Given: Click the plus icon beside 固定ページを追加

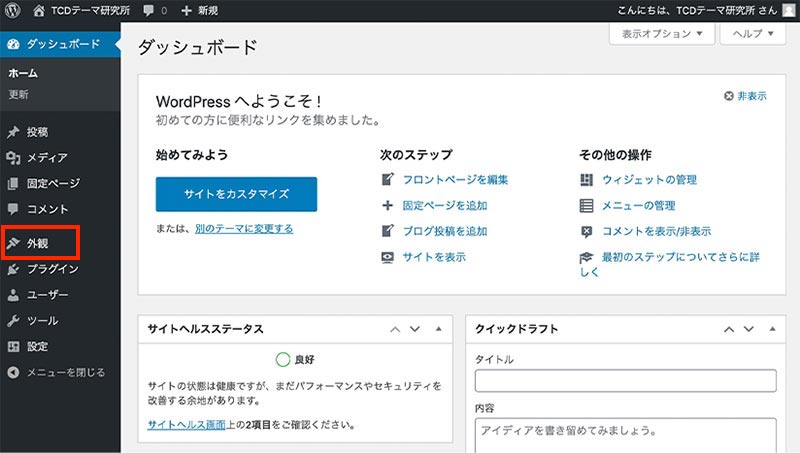Looking at the screenshot, I should coord(388,205).
